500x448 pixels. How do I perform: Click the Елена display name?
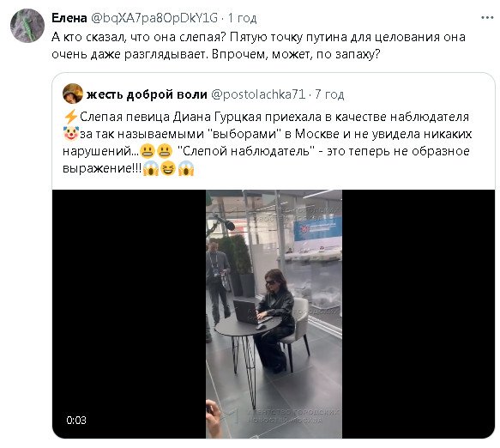point(69,18)
